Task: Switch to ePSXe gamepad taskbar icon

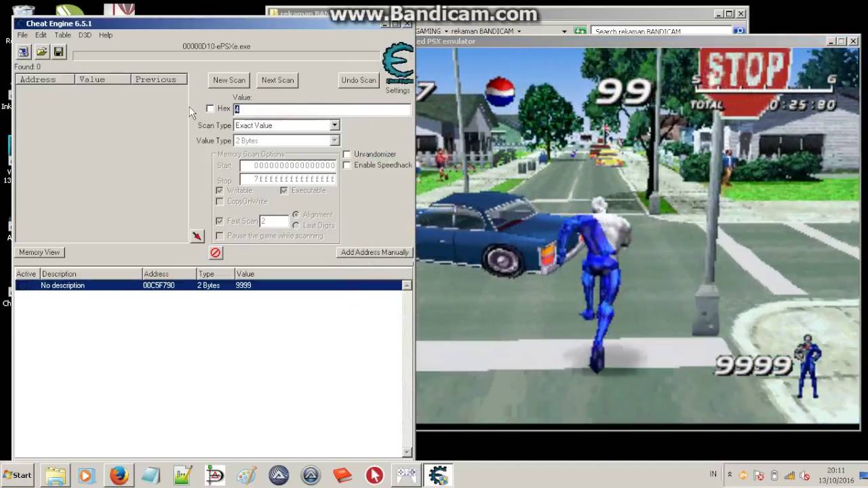Action: click(407, 475)
